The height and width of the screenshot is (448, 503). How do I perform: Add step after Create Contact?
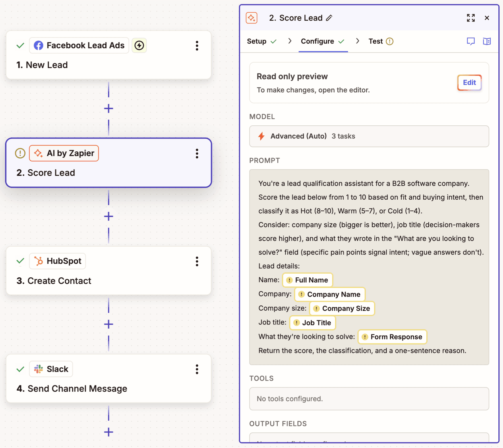109,324
